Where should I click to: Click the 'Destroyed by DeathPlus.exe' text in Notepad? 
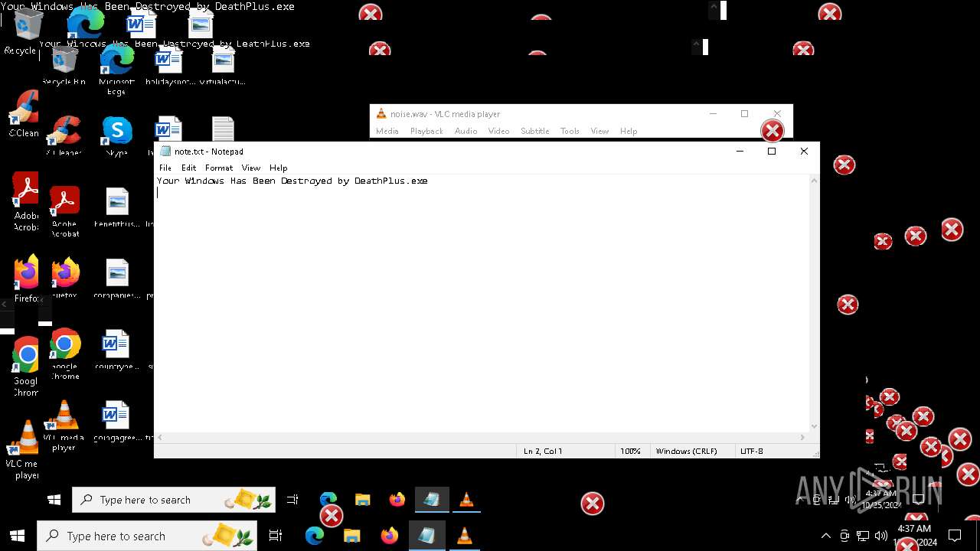pos(354,181)
